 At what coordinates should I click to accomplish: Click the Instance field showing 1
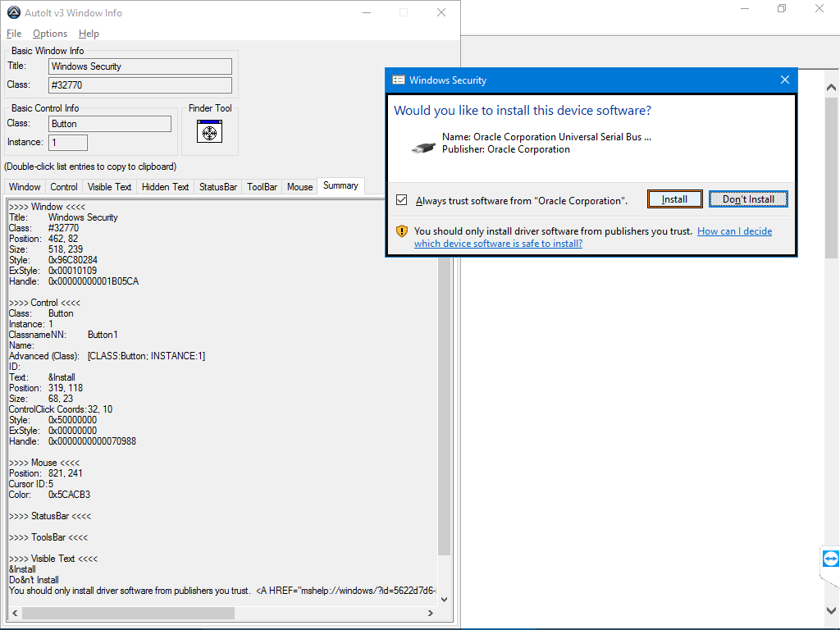[x=68, y=143]
